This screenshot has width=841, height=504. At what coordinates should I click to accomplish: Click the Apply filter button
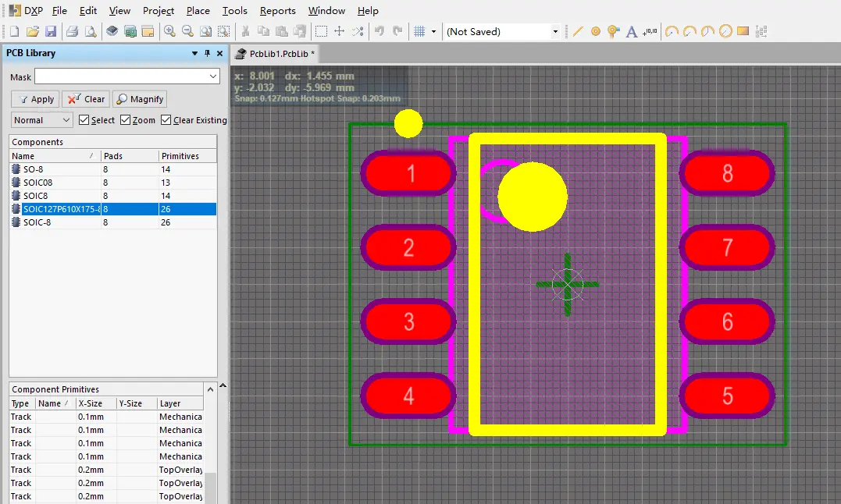[35, 99]
